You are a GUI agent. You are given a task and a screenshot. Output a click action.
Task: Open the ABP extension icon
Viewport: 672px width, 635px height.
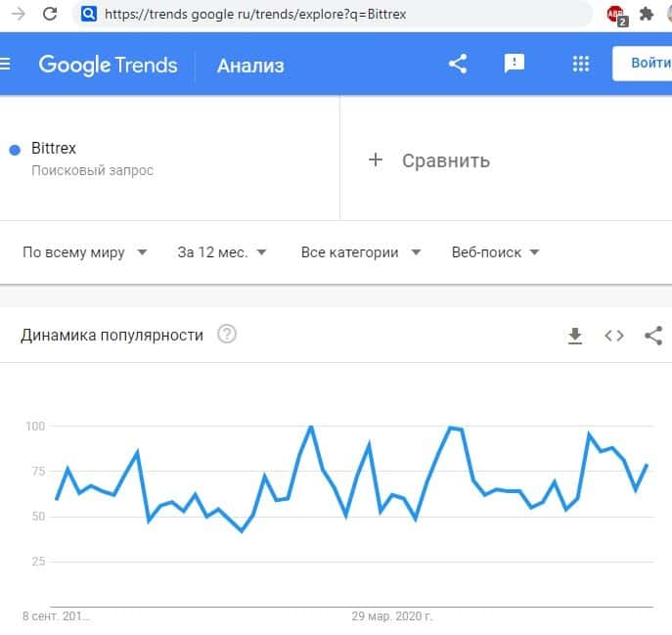[x=616, y=14]
